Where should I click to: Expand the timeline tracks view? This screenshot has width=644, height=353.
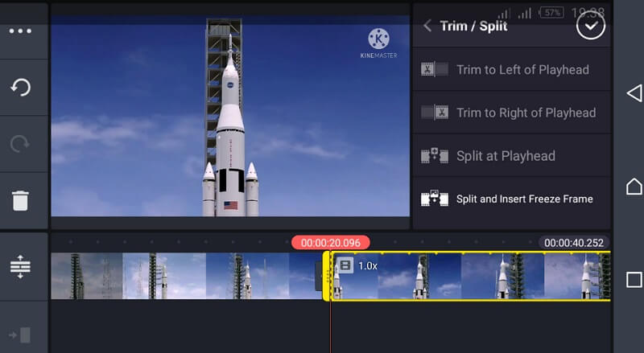tap(20, 266)
